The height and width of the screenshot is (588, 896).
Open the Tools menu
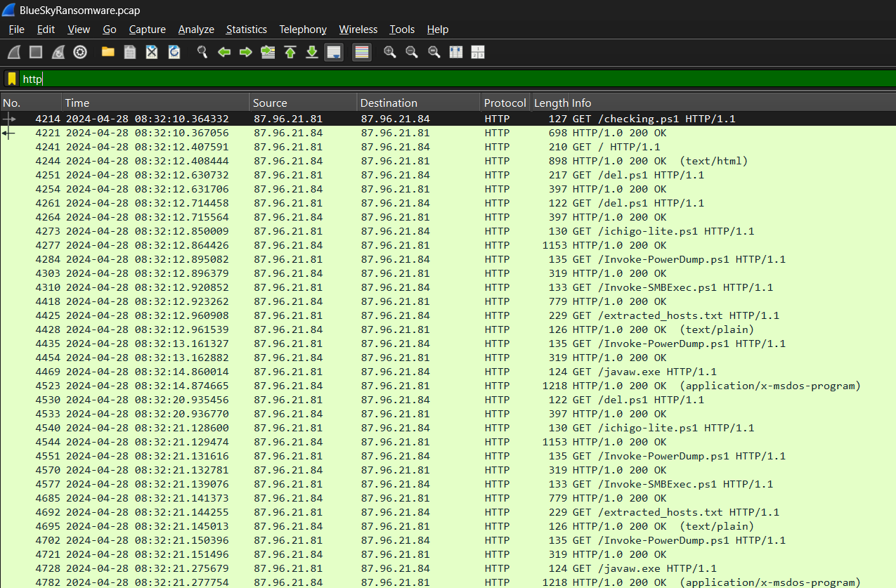coord(402,30)
